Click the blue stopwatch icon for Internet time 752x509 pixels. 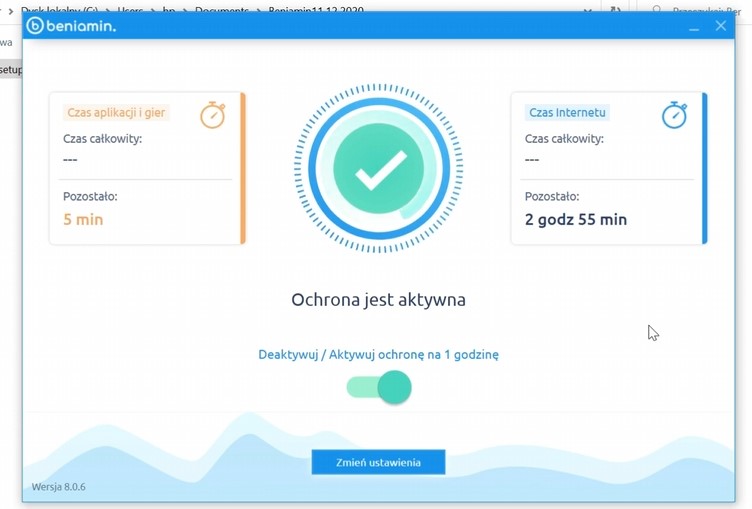point(674,115)
